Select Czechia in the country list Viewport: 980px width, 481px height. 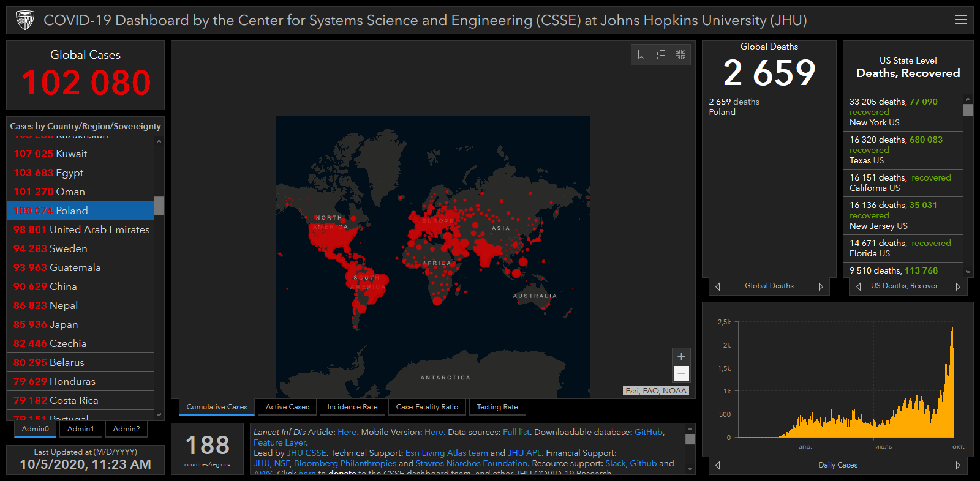(x=80, y=343)
